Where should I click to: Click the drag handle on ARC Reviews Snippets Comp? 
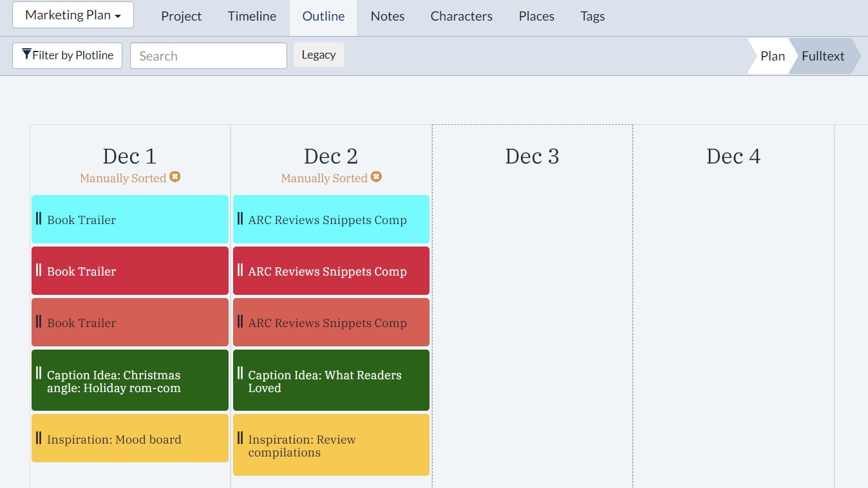click(241, 219)
